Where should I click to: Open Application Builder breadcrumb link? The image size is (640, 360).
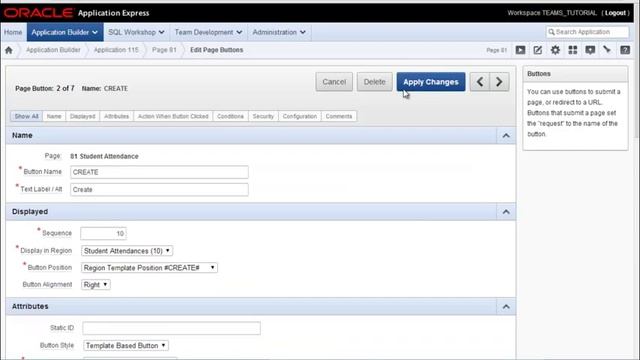53,50
